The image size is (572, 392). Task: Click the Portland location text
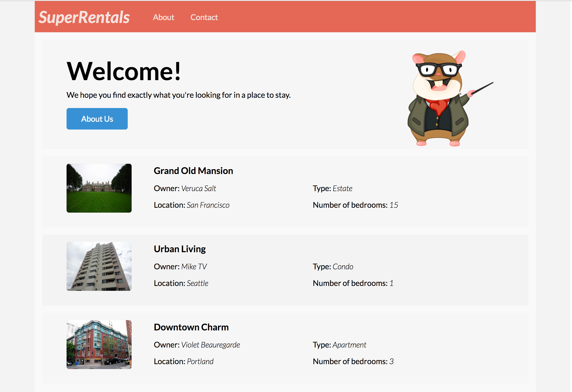[200, 361]
